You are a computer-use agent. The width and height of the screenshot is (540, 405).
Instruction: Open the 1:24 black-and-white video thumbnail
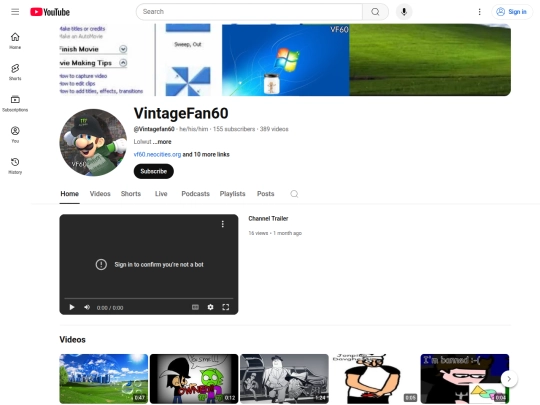pos(284,379)
